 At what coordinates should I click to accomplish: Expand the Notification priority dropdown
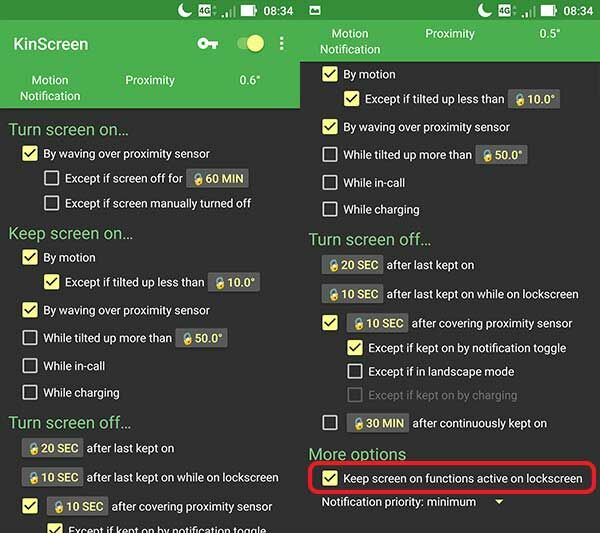[412, 502]
